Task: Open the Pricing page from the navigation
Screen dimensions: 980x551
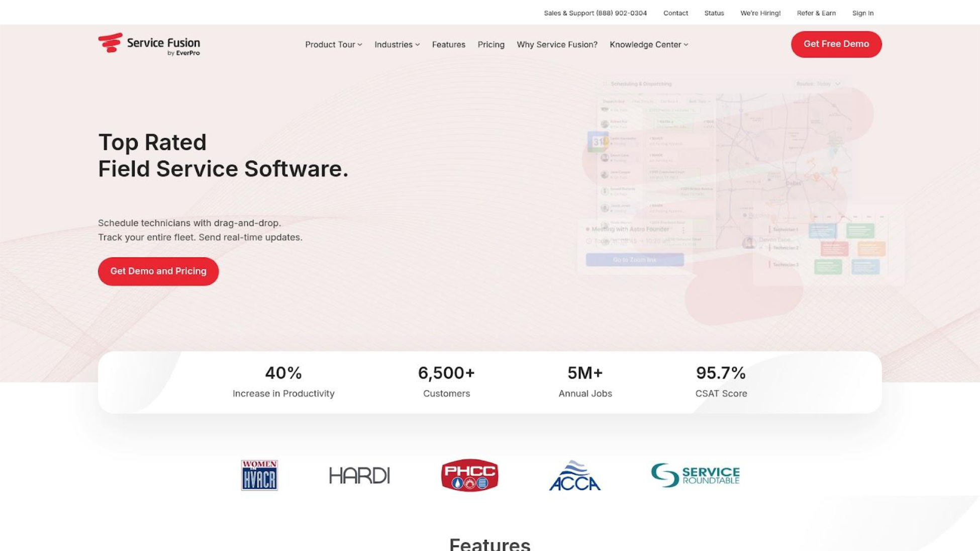Action: point(491,44)
